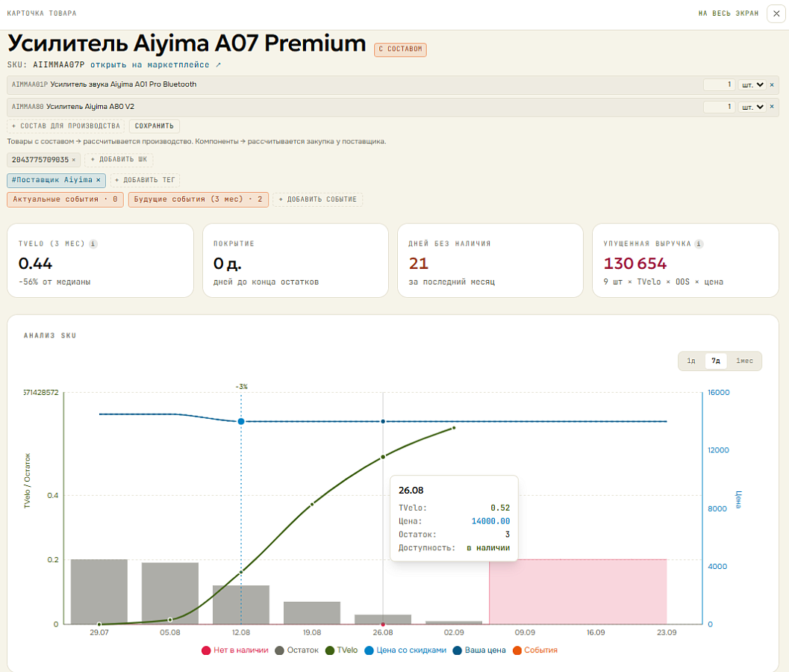Add a new event
789x672 pixels.
317,199
